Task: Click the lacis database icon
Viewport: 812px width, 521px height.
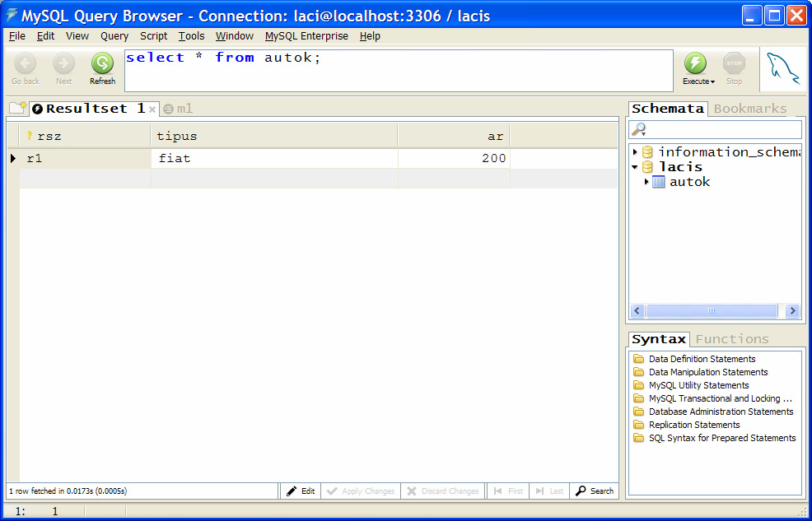Action: coord(647,167)
